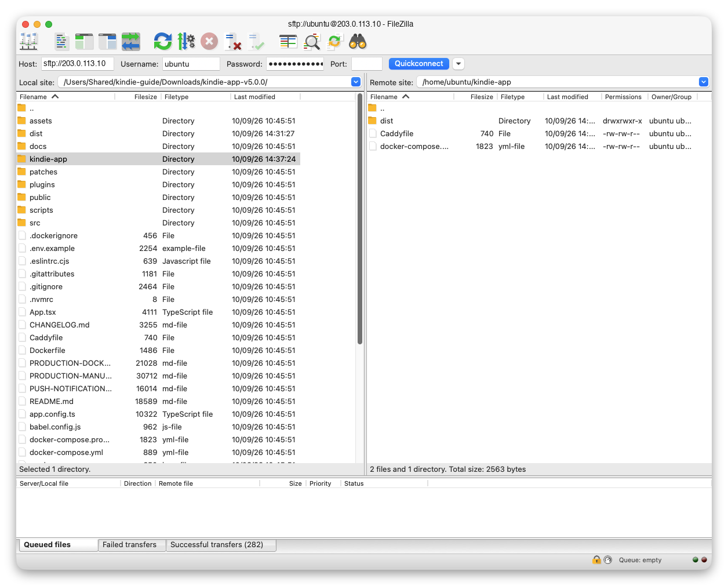Click the Password input field

pos(296,64)
